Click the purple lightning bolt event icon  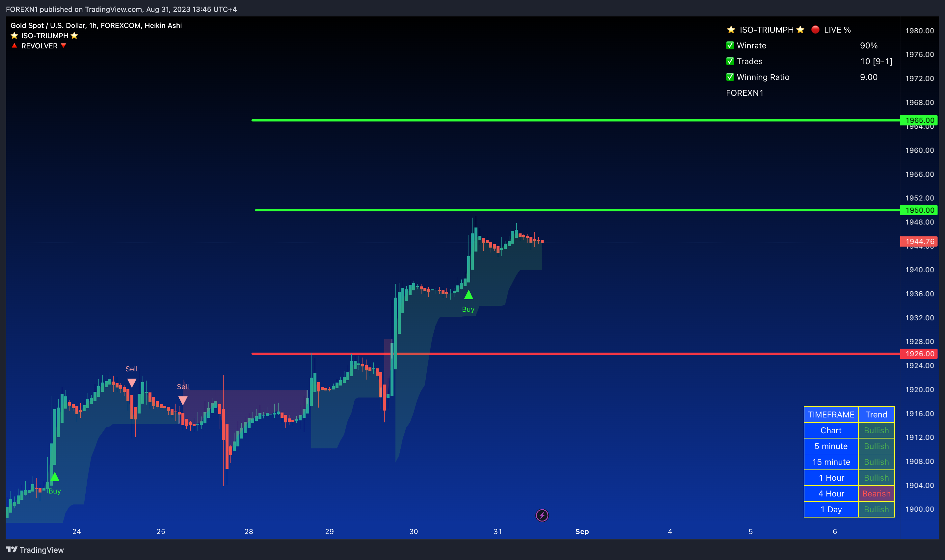tap(542, 515)
